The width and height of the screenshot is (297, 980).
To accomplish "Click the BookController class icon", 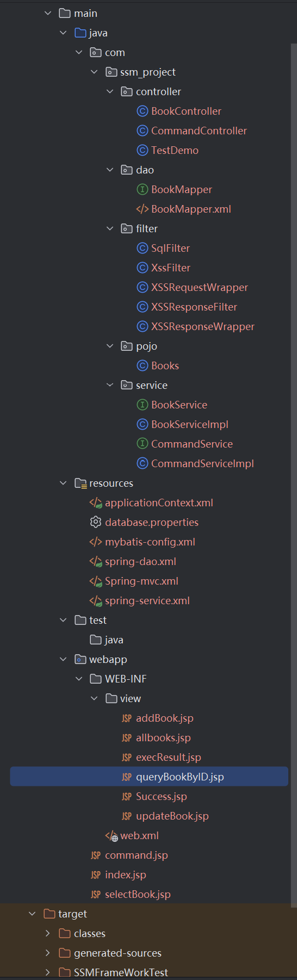I will (x=142, y=111).
